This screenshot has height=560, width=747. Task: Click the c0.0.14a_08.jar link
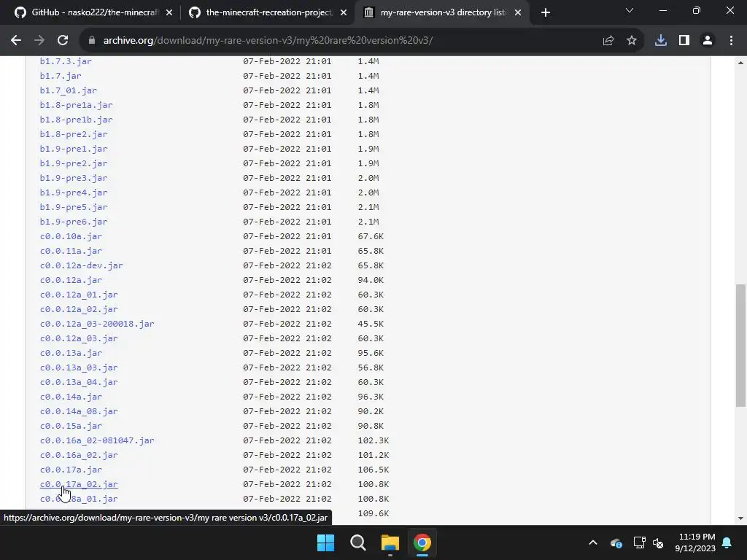point(79,411)
